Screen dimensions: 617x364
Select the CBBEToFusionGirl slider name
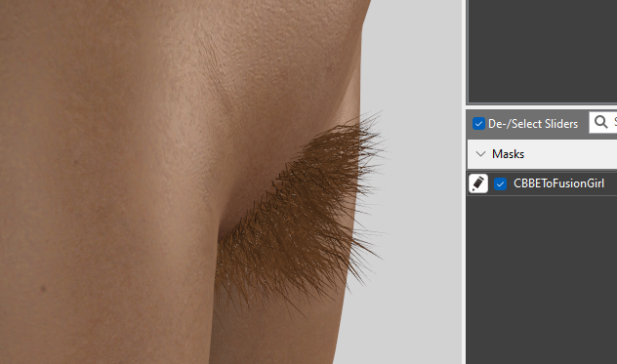pos(558,183)
